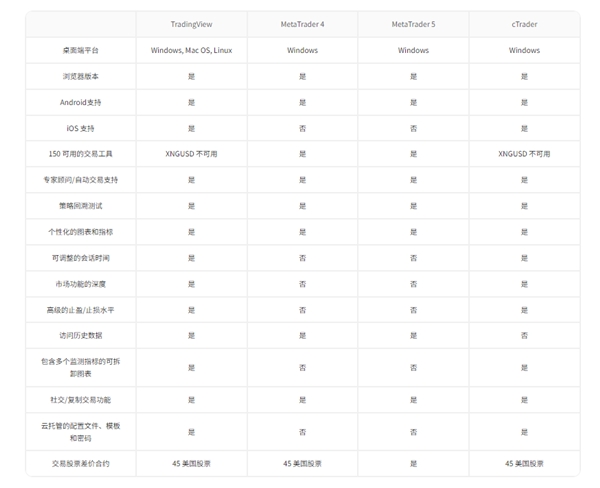Select the 150 可用的交易工具 row label
Screen dimensions: 600x488
80,154
